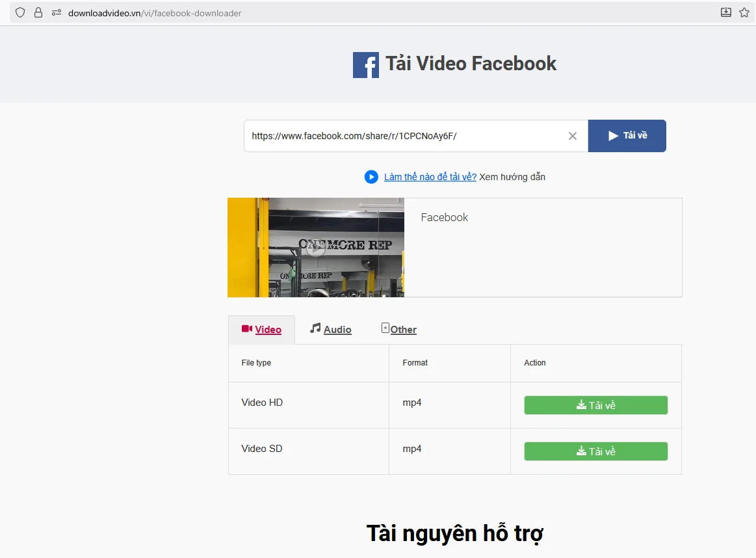756x558 pixels.
Task: Click the music note icon on the Audio tab
Action: pyautogui.click(x=315, y=328)
